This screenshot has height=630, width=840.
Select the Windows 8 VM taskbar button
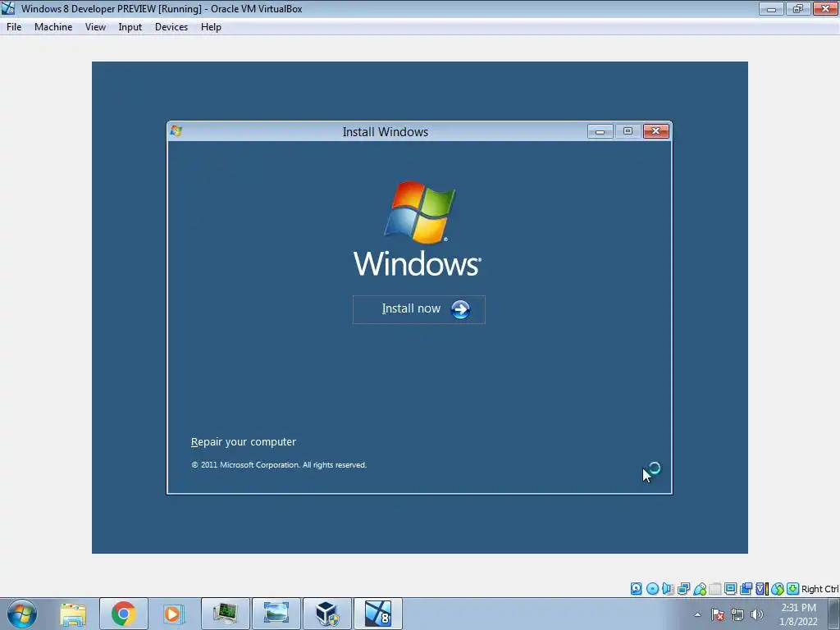click(x=377, y=614)
